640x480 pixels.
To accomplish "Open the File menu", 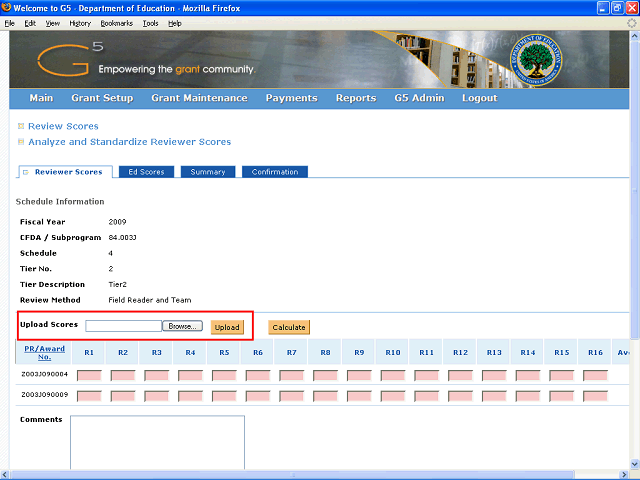I will 9,23.
